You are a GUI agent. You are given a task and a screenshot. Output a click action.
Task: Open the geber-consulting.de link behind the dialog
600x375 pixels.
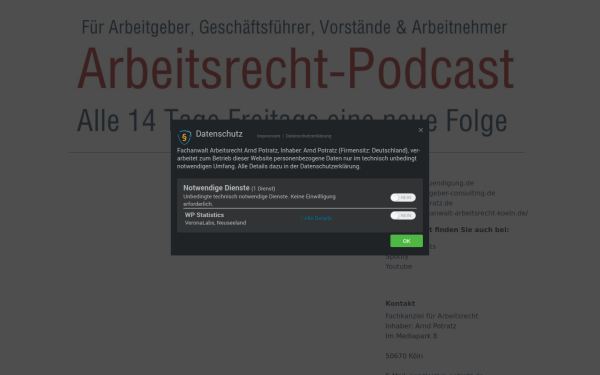pos(462,193)
